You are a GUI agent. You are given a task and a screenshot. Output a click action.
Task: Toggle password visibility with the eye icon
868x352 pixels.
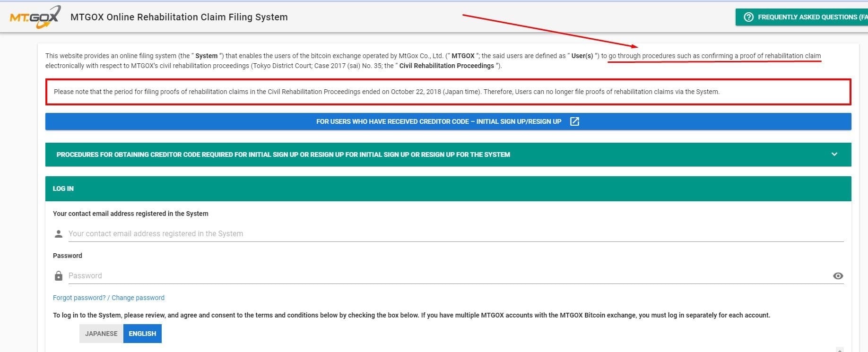point(838,276)
